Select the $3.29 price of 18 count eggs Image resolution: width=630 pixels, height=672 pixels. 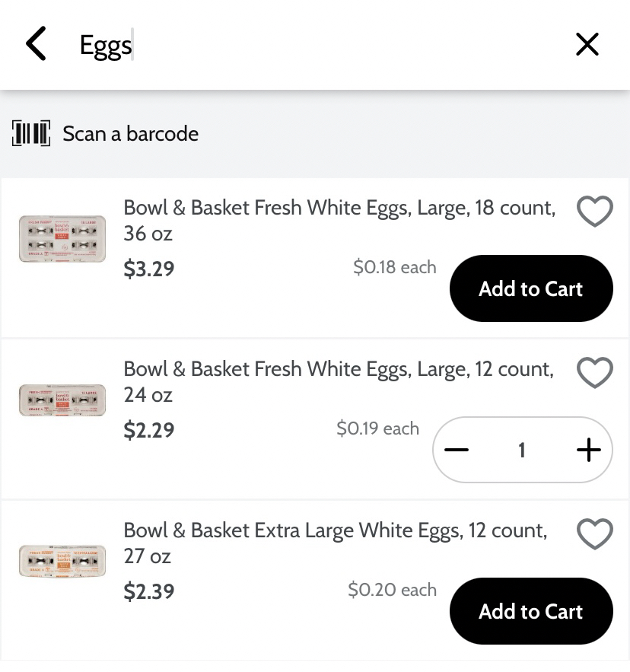coord(149,269)
